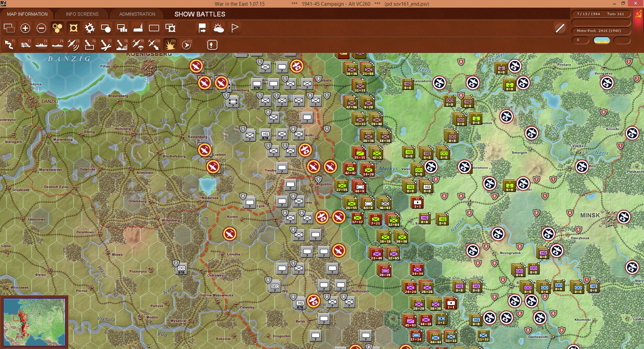
Task: Click the pennant flag icon
Action: click(x=235, y=28)
